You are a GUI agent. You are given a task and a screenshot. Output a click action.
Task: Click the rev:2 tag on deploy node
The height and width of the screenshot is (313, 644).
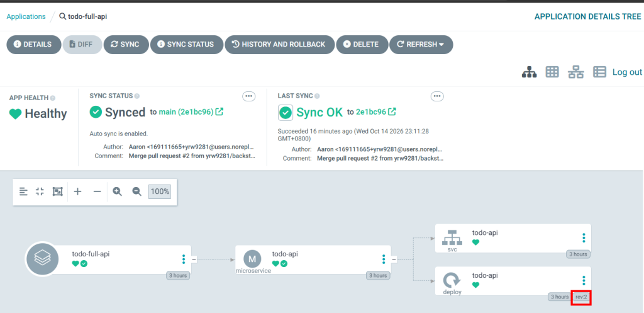pyautogui.click(x=581, y=297)
